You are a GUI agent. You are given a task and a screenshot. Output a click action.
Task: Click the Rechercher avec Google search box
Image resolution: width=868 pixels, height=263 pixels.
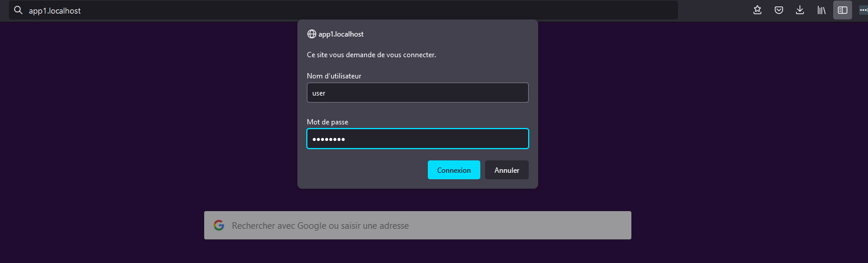click(425, 225)
